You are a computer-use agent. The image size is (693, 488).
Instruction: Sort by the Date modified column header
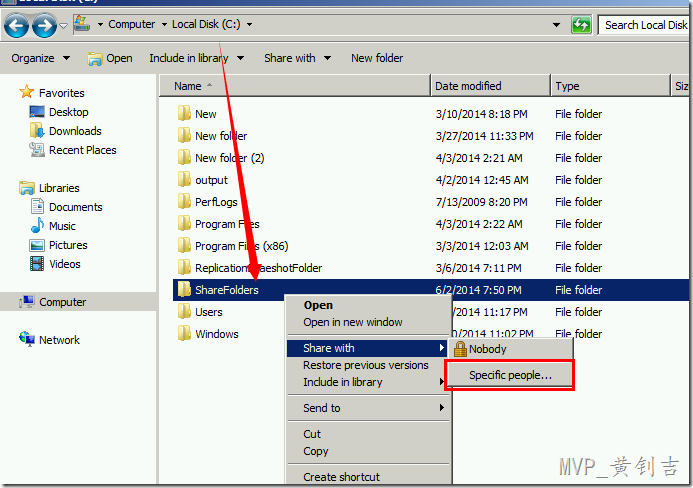490,86
